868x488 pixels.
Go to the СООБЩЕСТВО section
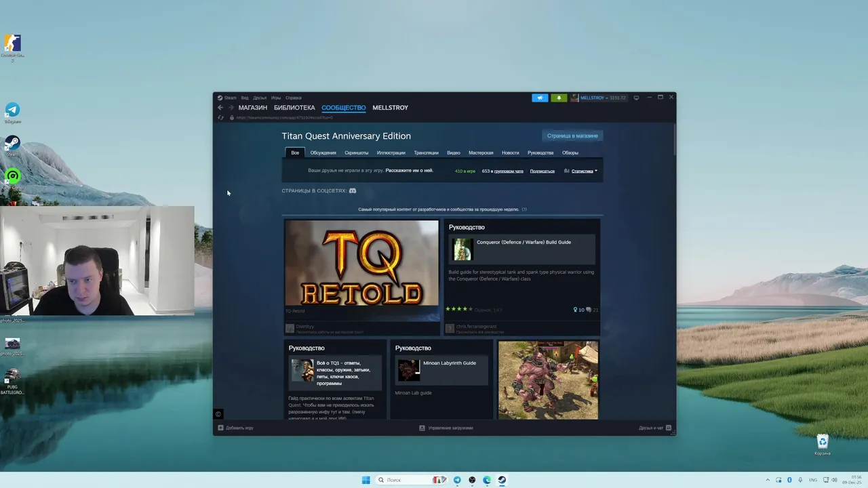tap(344, 108)
